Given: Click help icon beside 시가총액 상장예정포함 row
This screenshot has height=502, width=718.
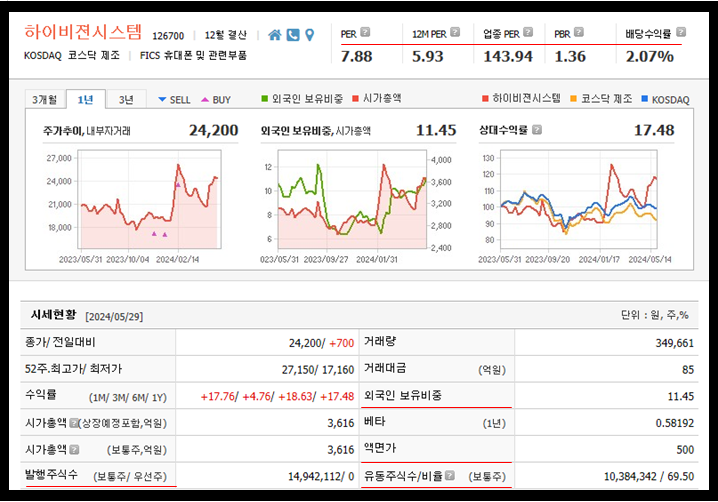Looking at the screenshot, I should click(x=74, y=423).
